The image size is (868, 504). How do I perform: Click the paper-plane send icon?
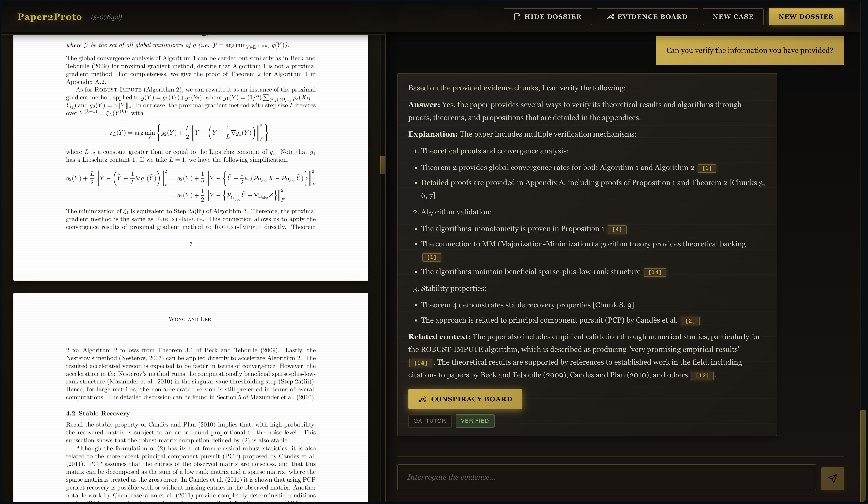tap(832, 478)
